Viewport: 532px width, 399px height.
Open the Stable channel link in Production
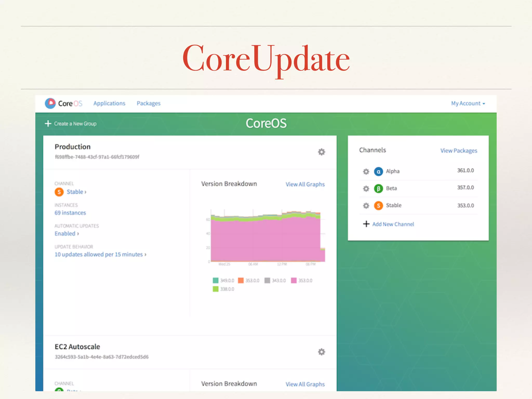[x=76, y=192]
